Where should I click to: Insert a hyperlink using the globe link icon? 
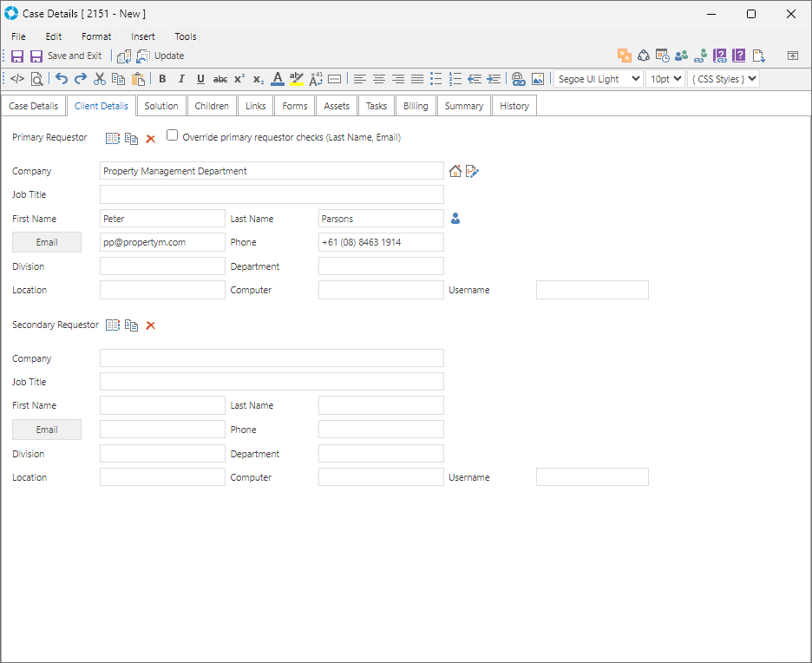click(x=518, y=79)
